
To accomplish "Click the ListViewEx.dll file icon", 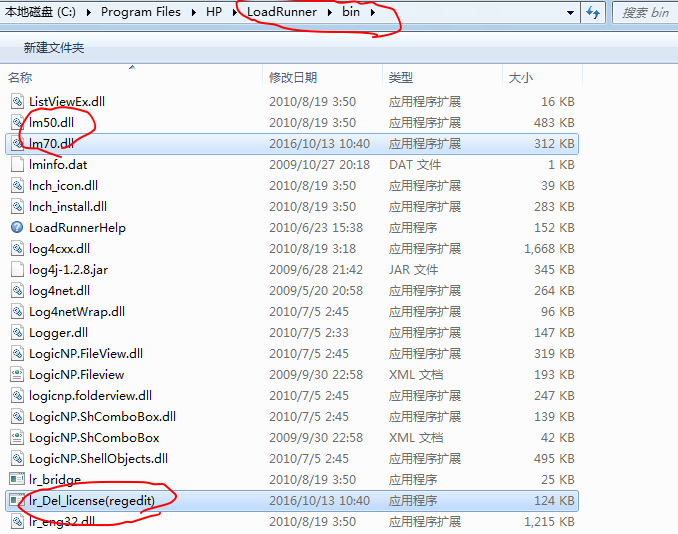I will pos(17,102).
